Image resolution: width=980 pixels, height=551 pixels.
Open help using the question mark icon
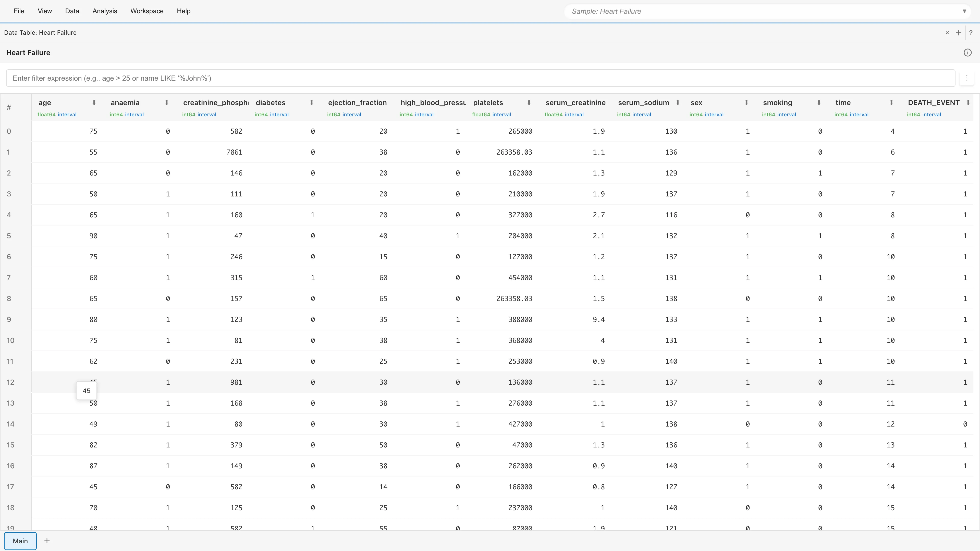(x=971, y=33)
